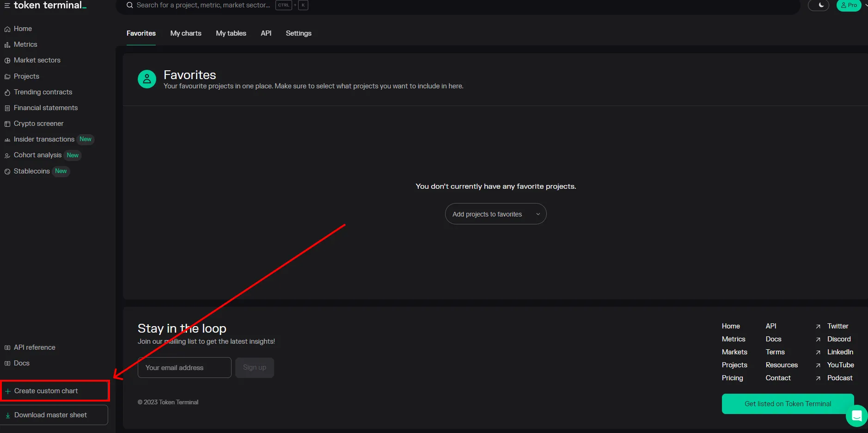
Task: Open the Pricing footer link
Action: click(732, 378)
